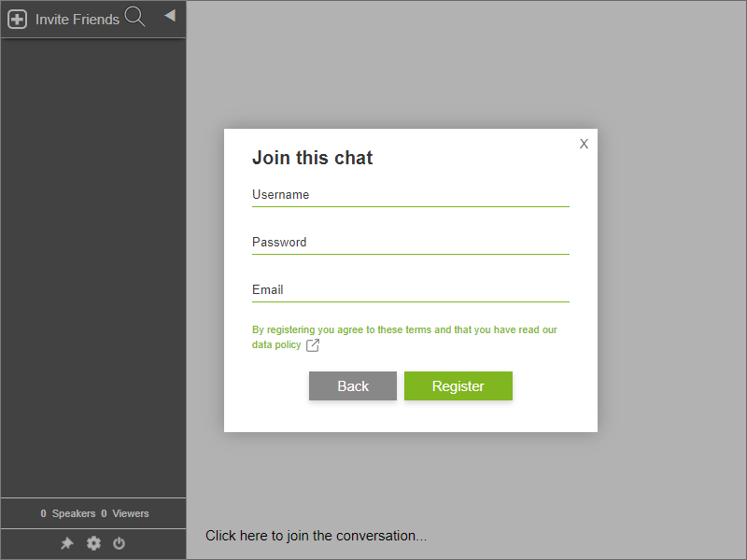
Task: Click the Viewers counter
Action: point(122,513)
